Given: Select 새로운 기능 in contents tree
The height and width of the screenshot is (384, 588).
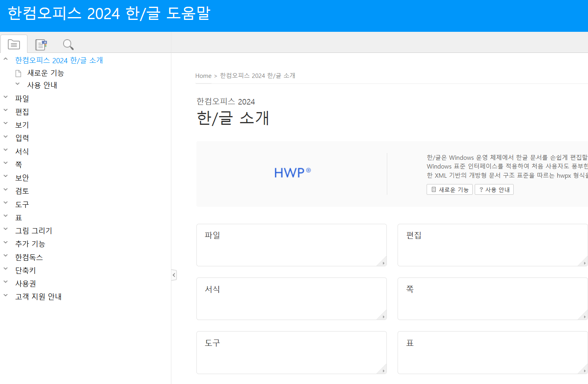Looking at the screenshot, I should point(45,73).
